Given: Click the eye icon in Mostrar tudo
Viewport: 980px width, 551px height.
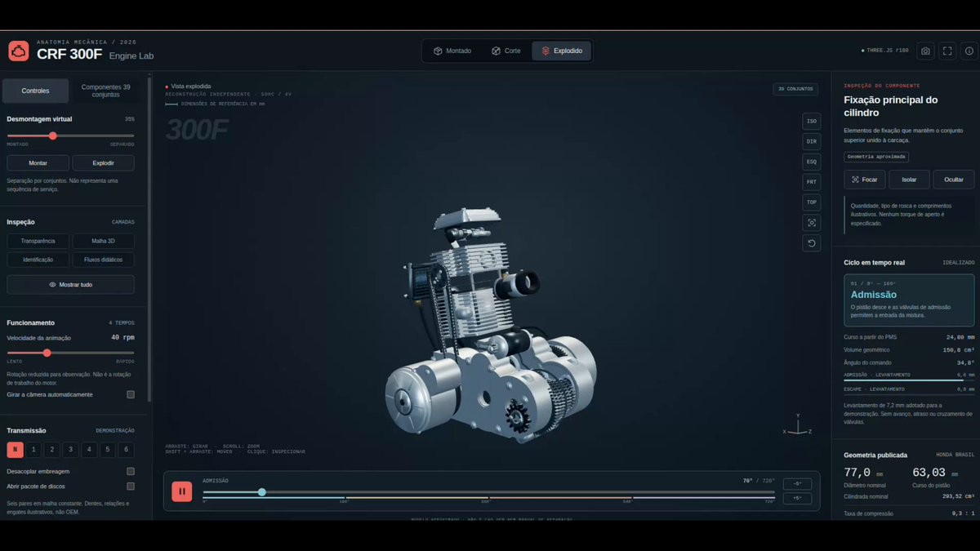Looking at the screenshot, I should tap(52, 285).
